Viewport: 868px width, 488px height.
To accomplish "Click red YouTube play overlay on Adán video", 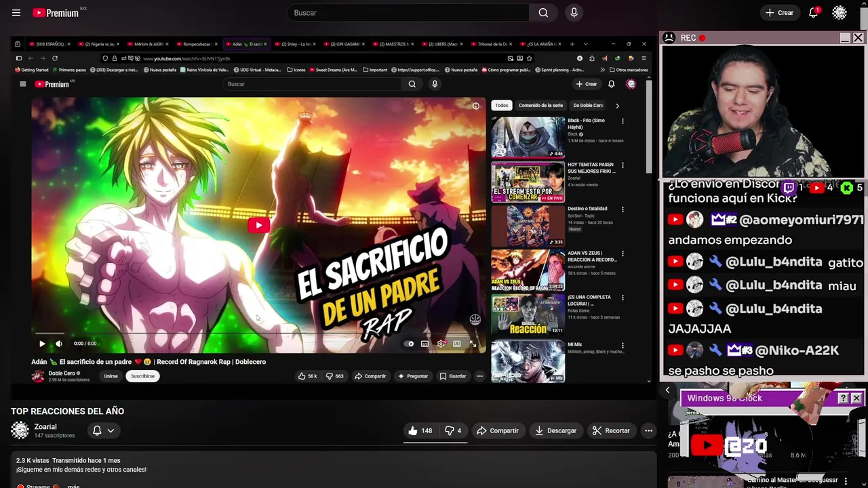I will pyautogui.click(x=258, y=225).
